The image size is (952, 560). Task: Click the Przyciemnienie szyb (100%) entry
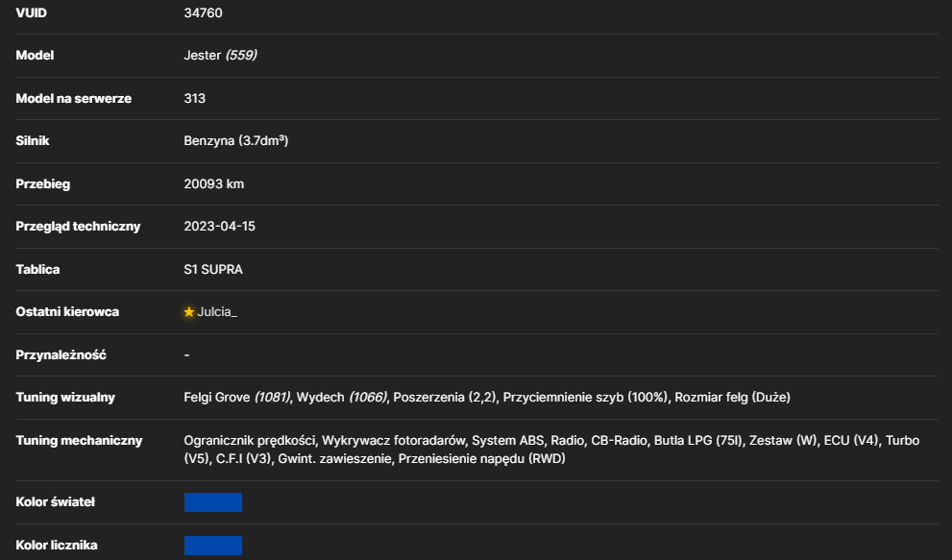(585, 398)
